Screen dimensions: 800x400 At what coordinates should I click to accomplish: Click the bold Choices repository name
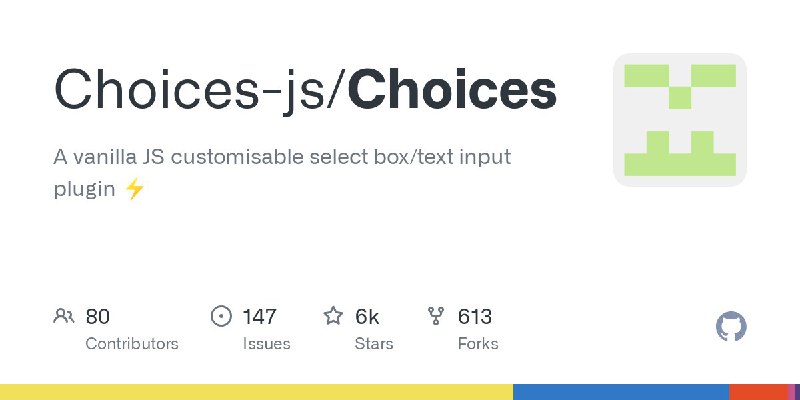[453, 90]
